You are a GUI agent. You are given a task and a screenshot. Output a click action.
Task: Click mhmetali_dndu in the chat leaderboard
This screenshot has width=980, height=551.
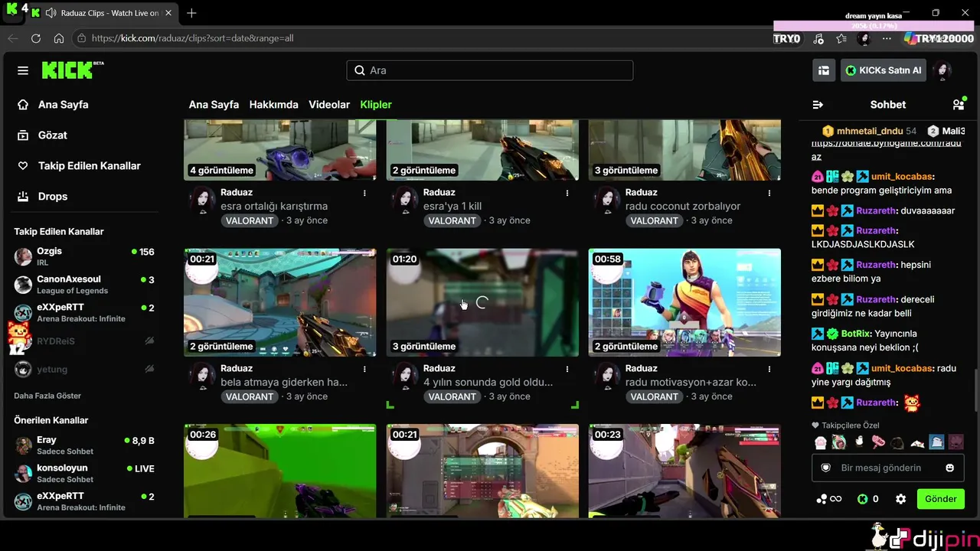870,131
